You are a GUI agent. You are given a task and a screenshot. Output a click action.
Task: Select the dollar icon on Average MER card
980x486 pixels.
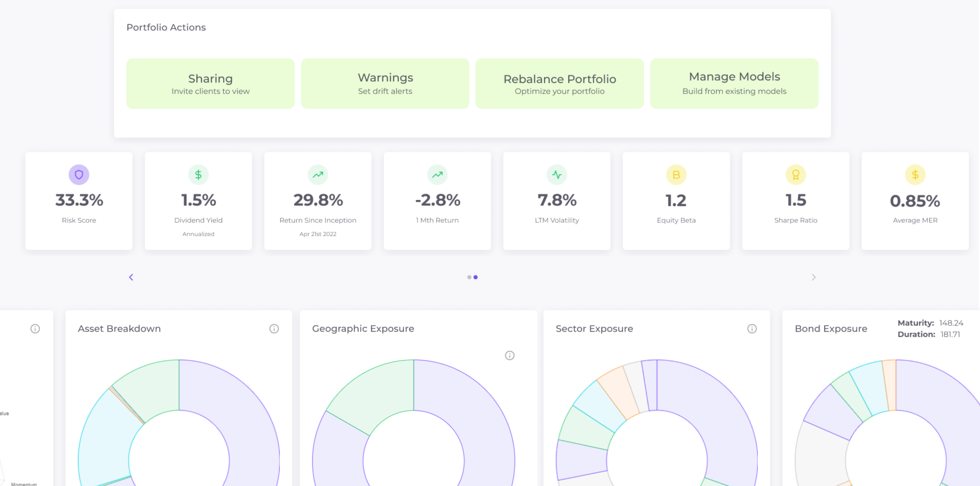915,175
